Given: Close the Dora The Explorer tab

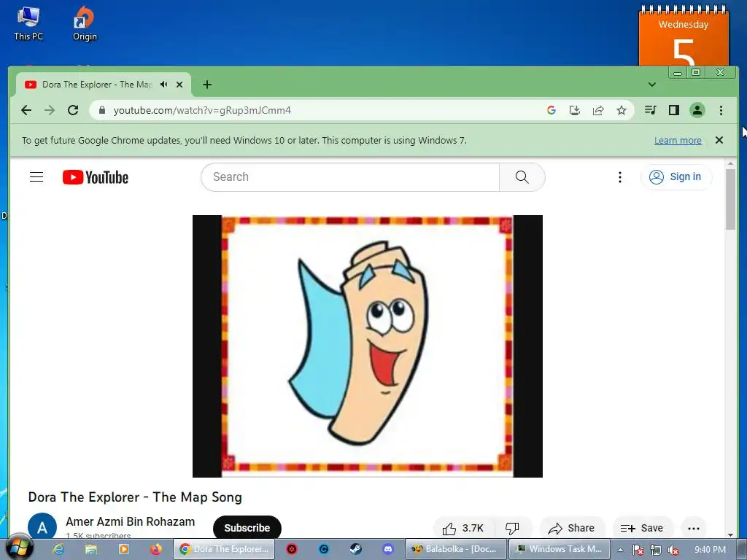Looking at the screenshot, I should [x=179, y=85].
